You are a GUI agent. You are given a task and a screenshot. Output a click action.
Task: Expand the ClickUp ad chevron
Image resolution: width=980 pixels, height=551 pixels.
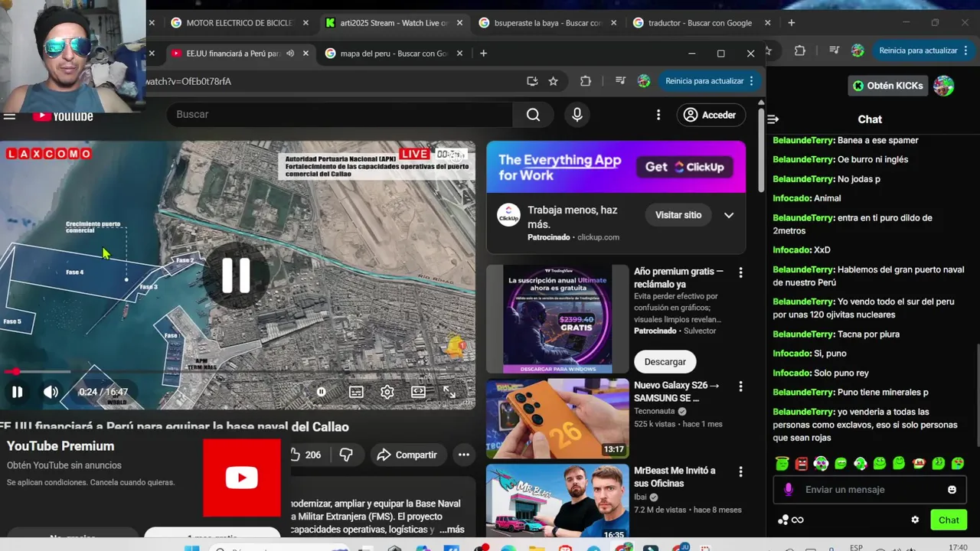[729, 215]
